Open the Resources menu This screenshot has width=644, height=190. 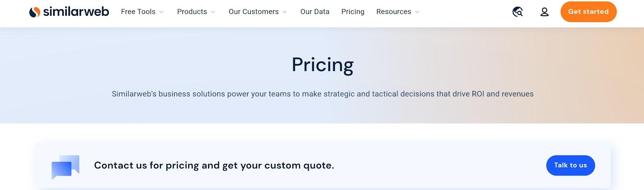[x=394, y=12]
